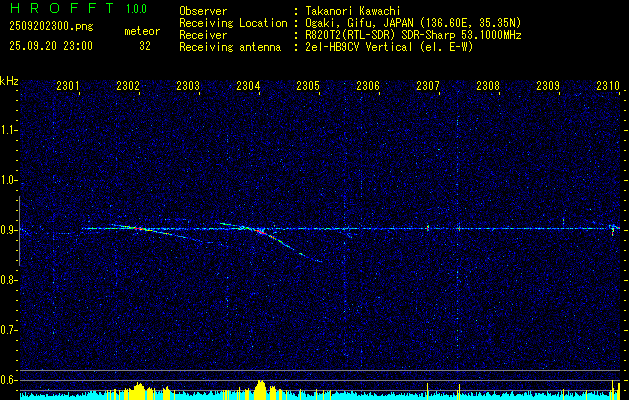The height and width of the screenshot is (400, 629).
Task: Click the kHz axis unit label
Action: 9,81
